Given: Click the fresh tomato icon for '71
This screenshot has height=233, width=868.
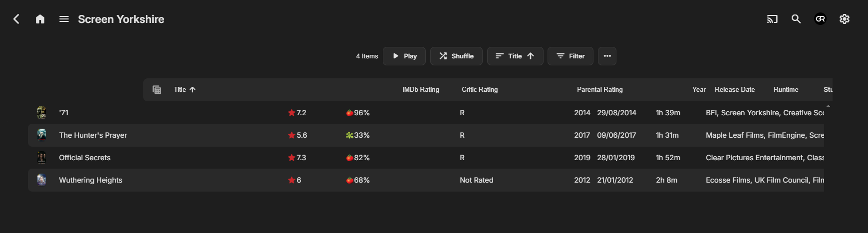Looking at the screenshot, I should [x=349, y=113].
